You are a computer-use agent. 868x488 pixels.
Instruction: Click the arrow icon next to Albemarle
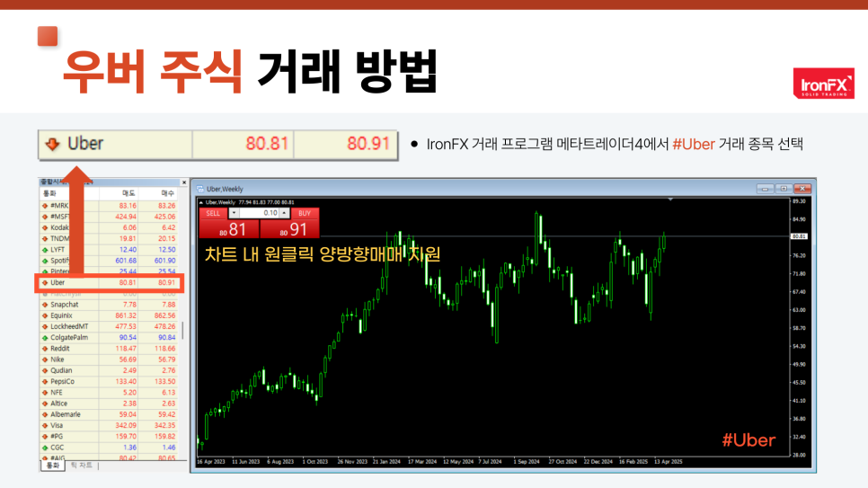point(45,414)
